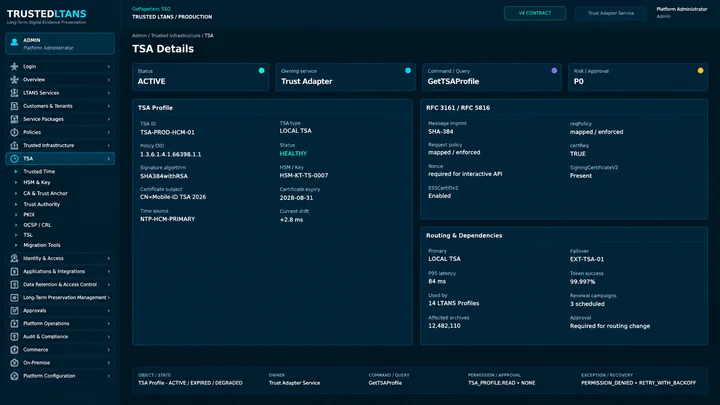Click the Command / Query indicator dot

[x=554, y=71]
